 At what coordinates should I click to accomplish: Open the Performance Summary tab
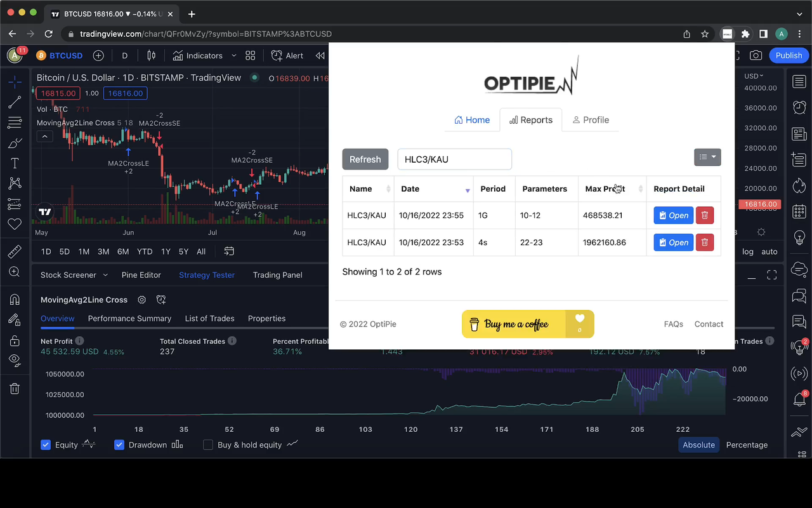pos(129,318)
